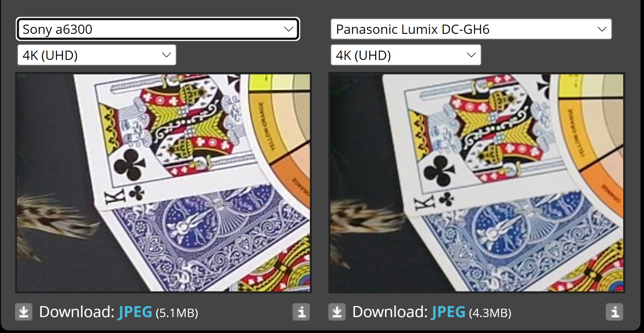Download the 4.3MB JPEG file
This screenshot has height=333, width=644.
(448, 312)
